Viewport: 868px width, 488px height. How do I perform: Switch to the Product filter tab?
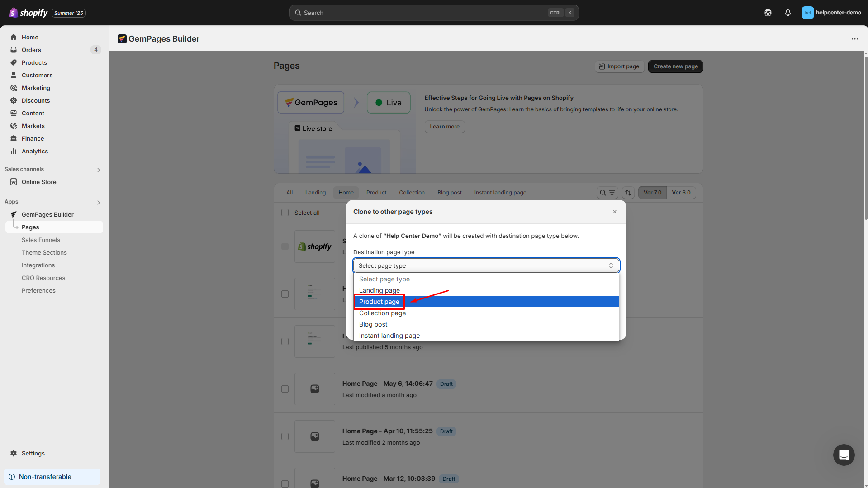click(x=376, y=192)
